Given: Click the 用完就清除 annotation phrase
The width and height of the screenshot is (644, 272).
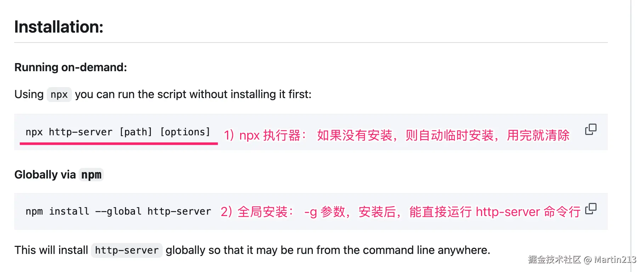Looking at the screenshot, I should coord(538,135).
